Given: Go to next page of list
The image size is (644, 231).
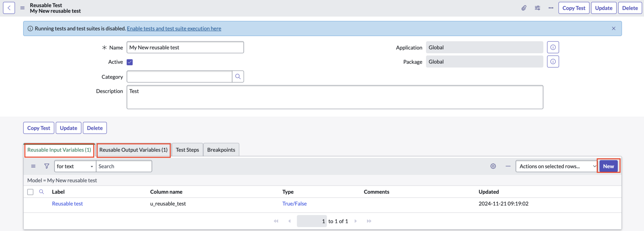Looking at the screenshot, I should [355, 221].
